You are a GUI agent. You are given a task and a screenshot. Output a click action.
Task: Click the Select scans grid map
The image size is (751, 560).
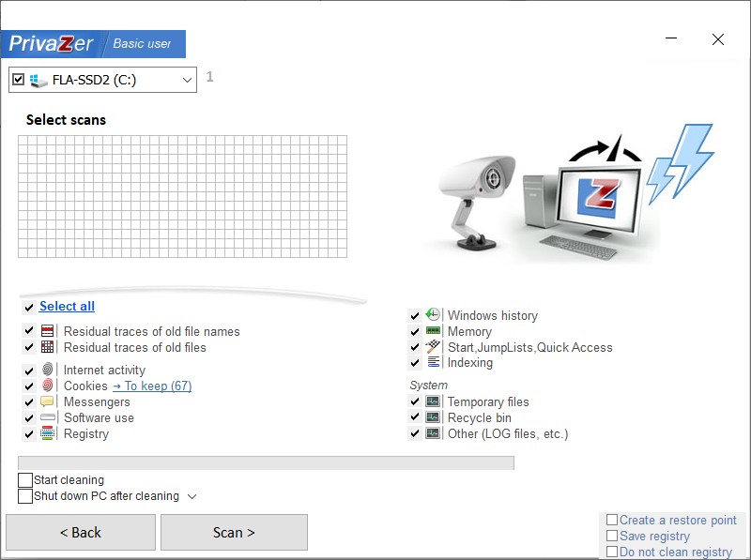182,197
